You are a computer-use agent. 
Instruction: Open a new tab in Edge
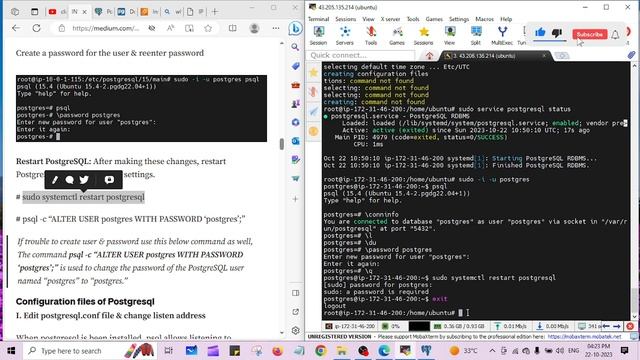(x=215, y=12)
